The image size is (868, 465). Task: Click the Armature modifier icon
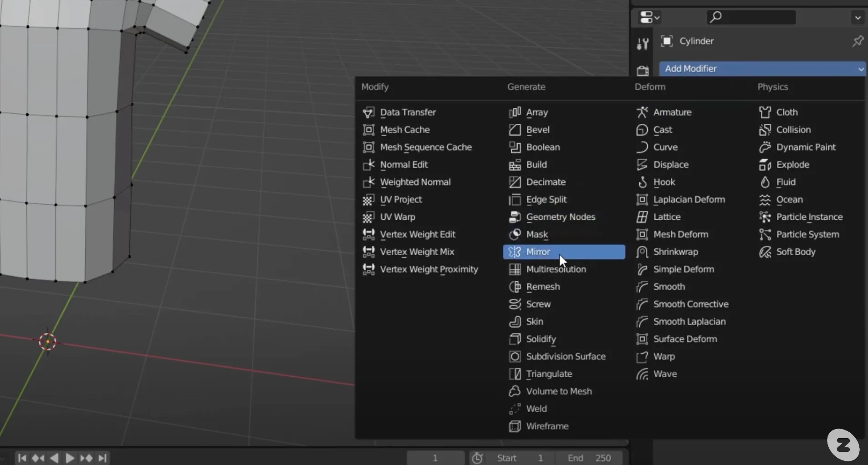pyautogui.click(x=642, y=112)
